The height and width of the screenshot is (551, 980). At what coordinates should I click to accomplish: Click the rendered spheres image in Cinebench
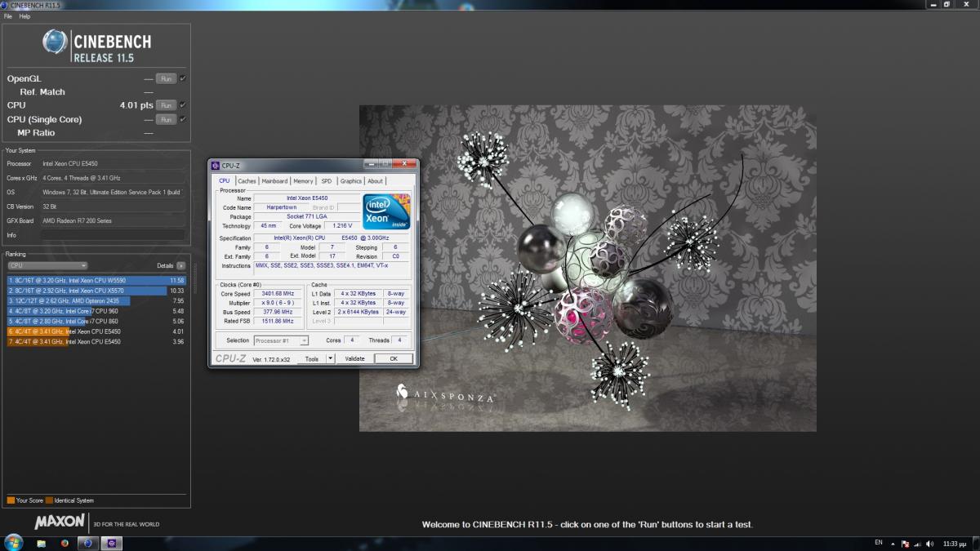coord(588,268)
